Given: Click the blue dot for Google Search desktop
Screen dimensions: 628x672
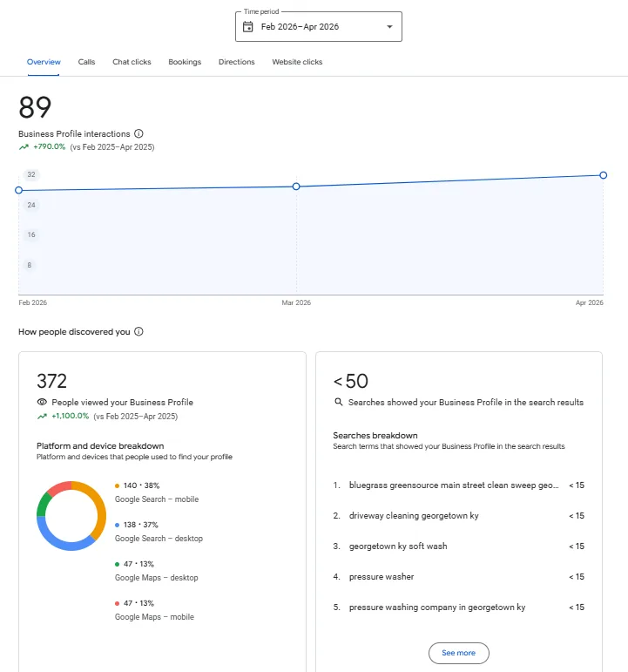Looking at the screenshot, I should tap(117, 525).
